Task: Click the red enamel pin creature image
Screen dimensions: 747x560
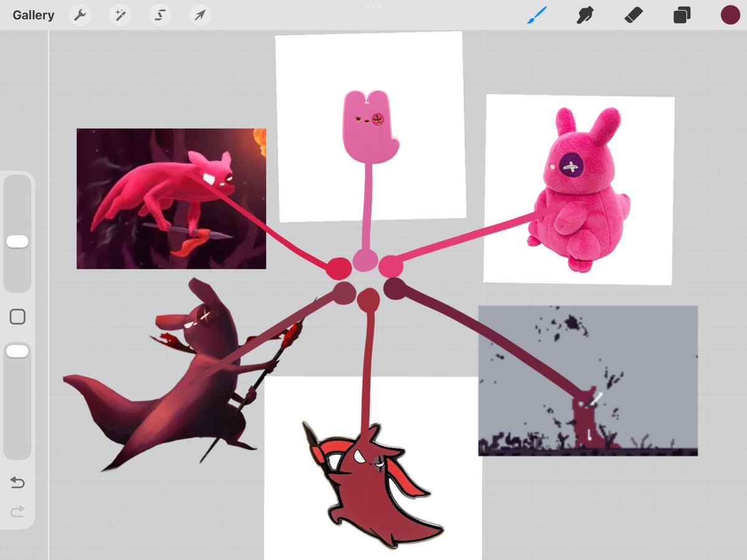Action: [373, 468]
